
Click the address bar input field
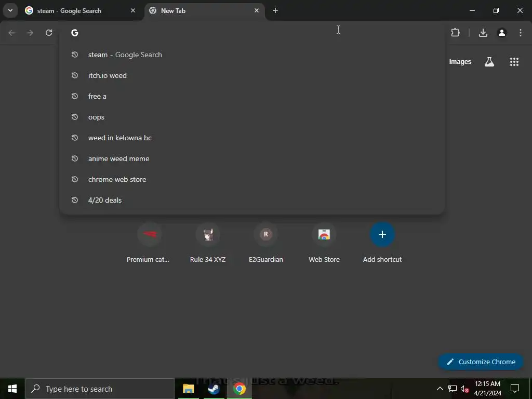click(252, 33)
